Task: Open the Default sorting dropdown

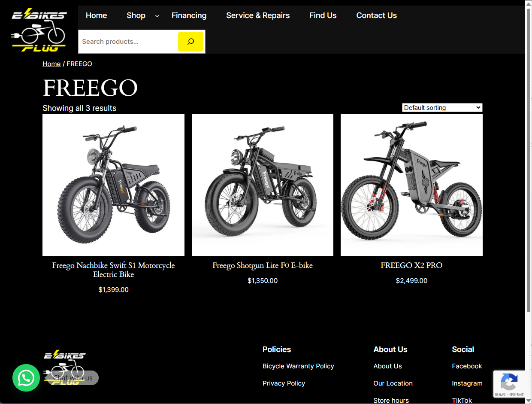Action: (x=442, y=107)
